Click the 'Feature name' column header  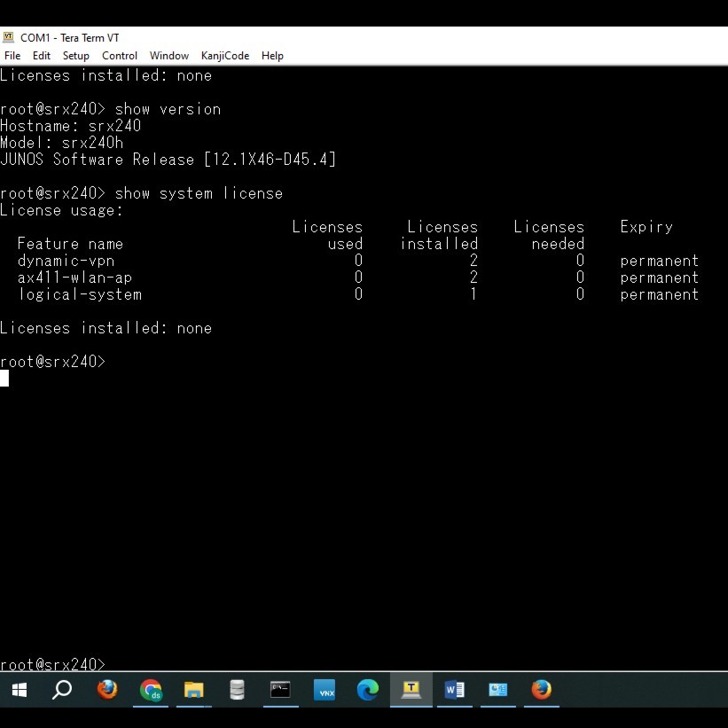pyautogui.click(x=71, y=244)
